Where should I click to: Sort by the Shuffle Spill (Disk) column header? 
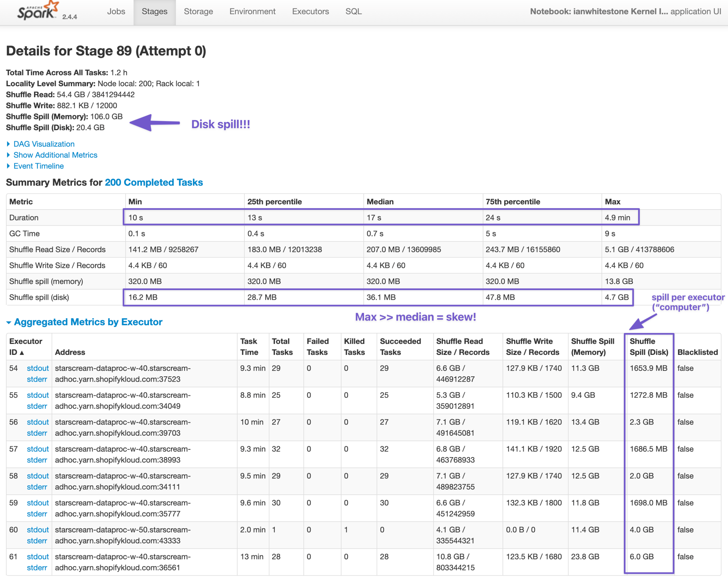(648, 346)
